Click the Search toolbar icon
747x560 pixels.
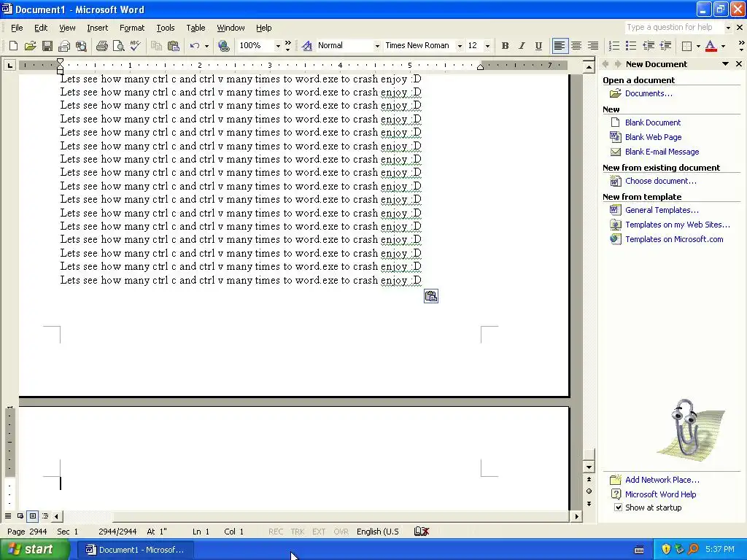pyautogui.click(x=82, y=46)
